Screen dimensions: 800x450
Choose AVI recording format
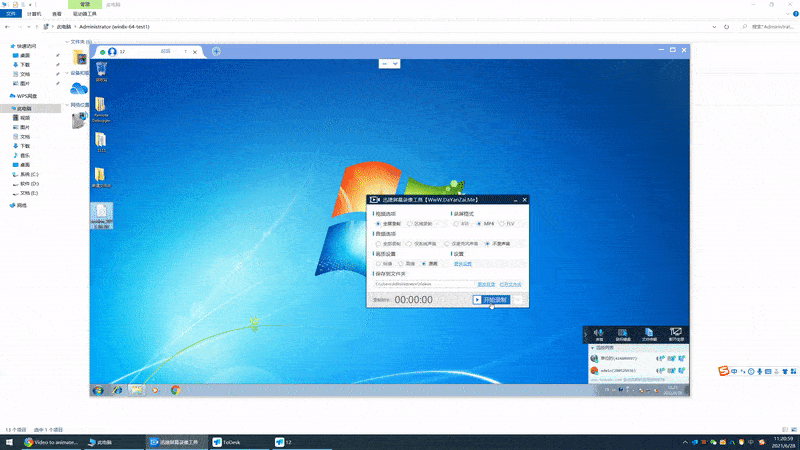click(456, 224)
